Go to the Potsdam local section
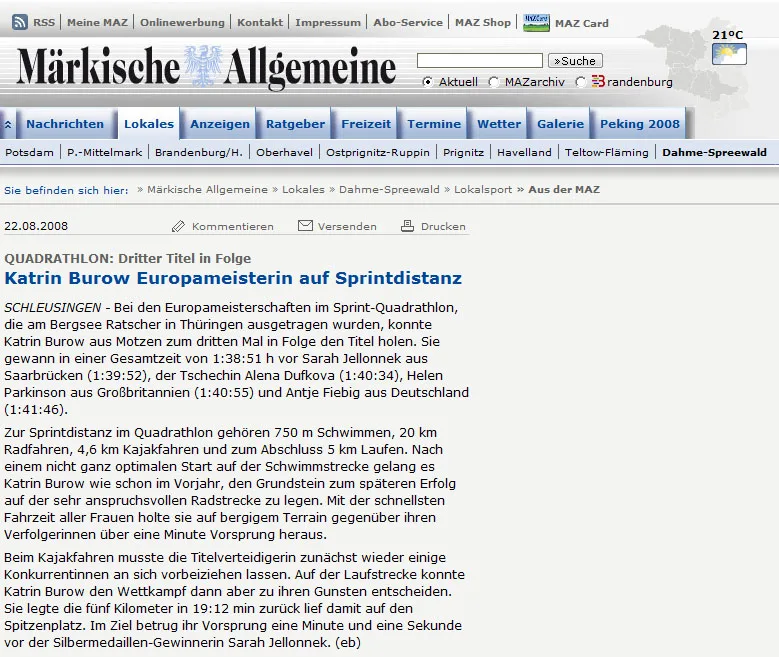 29,153
